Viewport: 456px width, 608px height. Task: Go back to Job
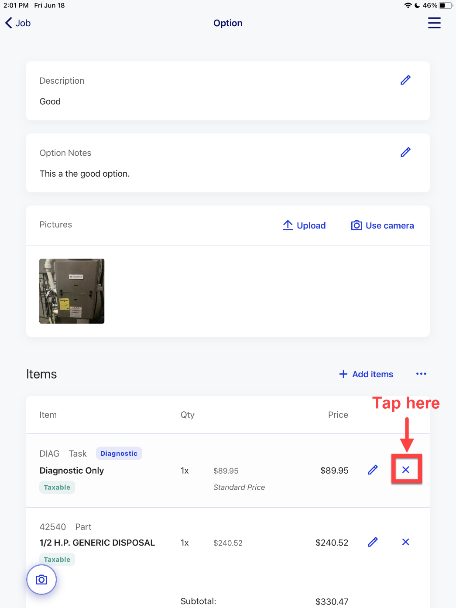pos(18,23)
